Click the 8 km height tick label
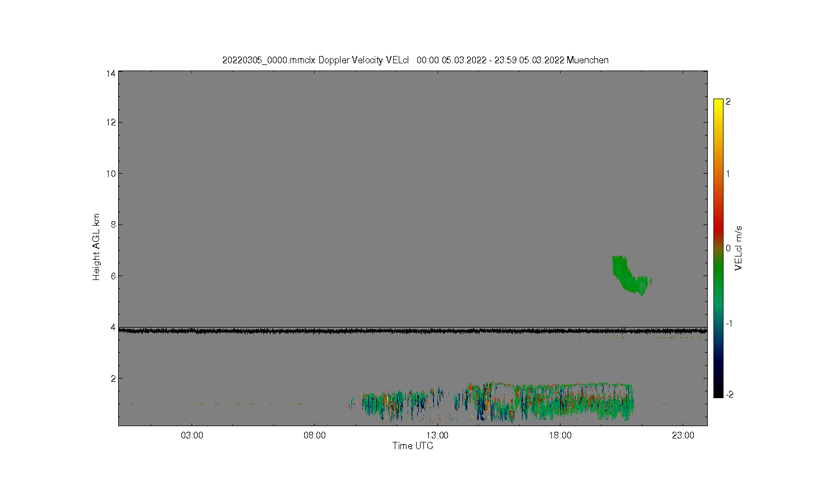The width and height of the screenshot is (840, 504). [x=114, y=225]
